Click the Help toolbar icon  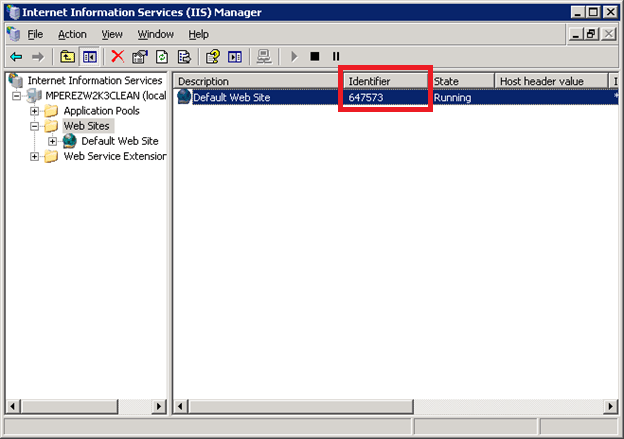pos(213,57)
